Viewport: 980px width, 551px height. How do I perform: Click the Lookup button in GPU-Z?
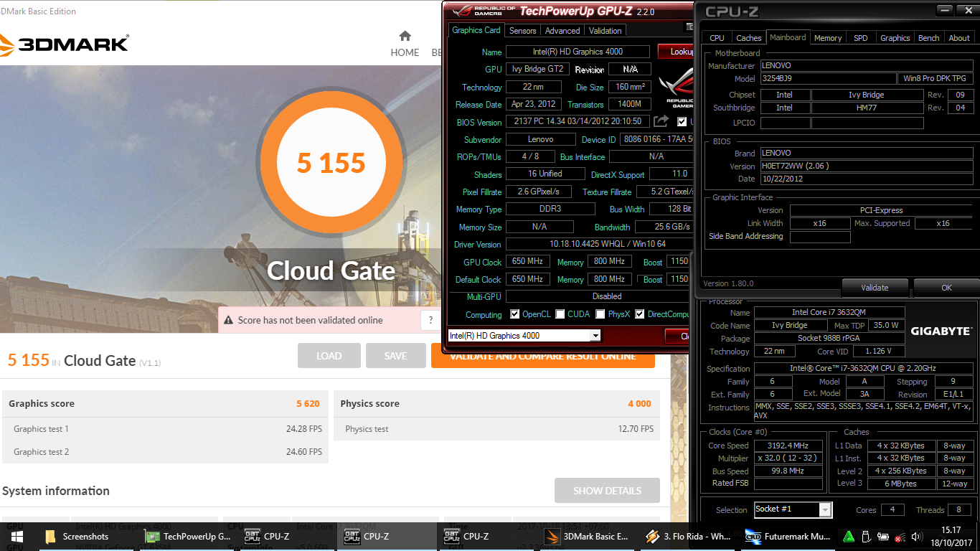pos(676,52)
